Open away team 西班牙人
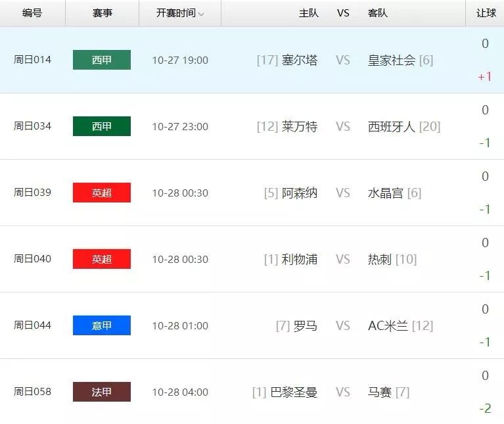The image size is (504, 424). click(x=392, y=127)
